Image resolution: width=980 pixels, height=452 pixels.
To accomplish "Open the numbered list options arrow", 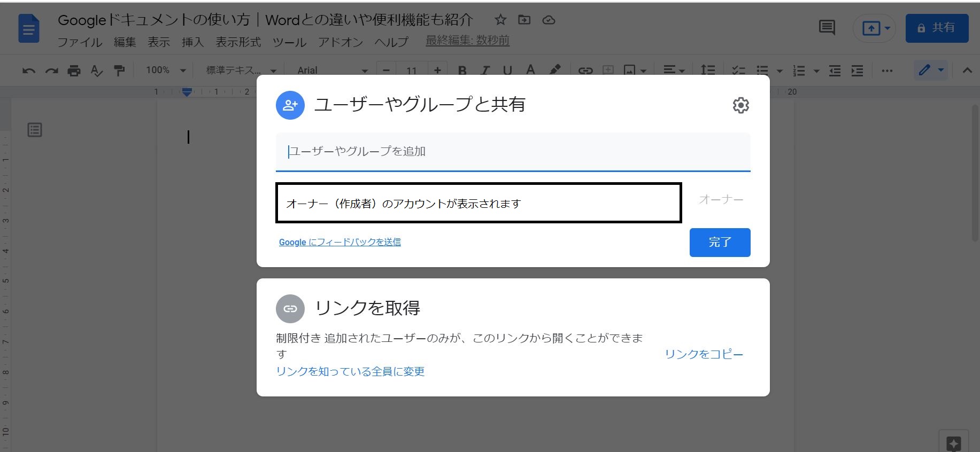I will [x=816, y=71].
